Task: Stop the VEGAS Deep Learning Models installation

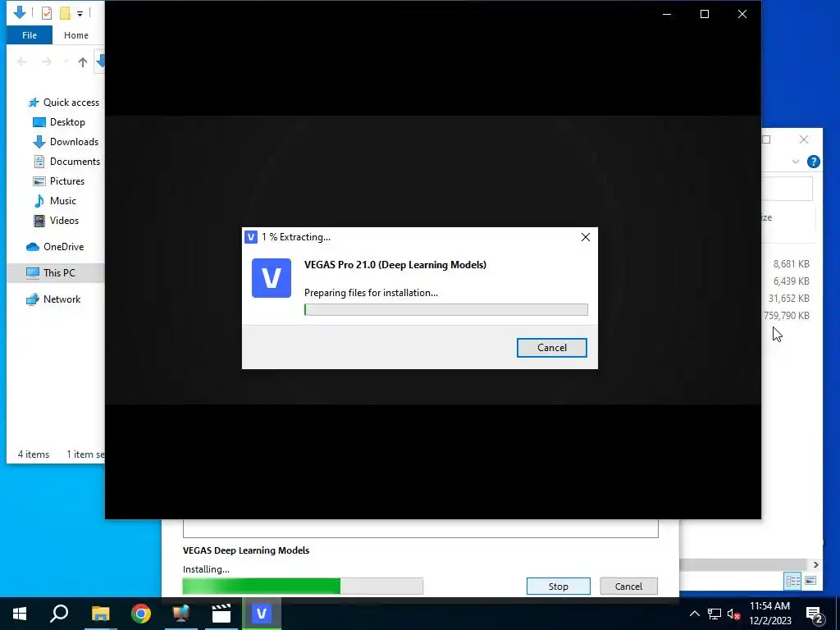Action: point(558,586)
